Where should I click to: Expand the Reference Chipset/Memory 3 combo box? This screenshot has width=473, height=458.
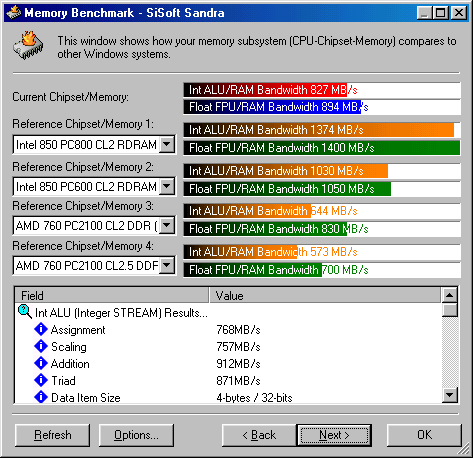(x=167, y=226)
